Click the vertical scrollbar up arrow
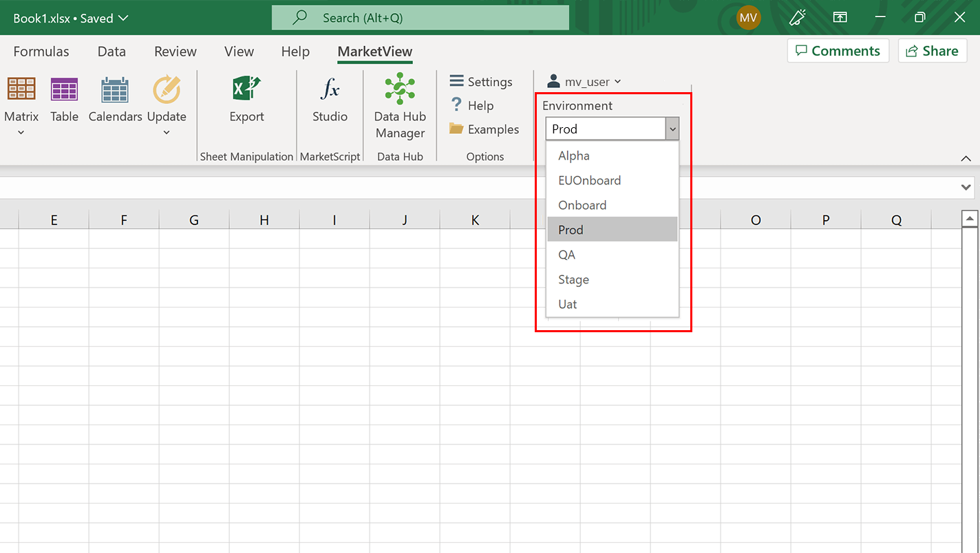This screenshot has width=980, height=553. (970, 219)
